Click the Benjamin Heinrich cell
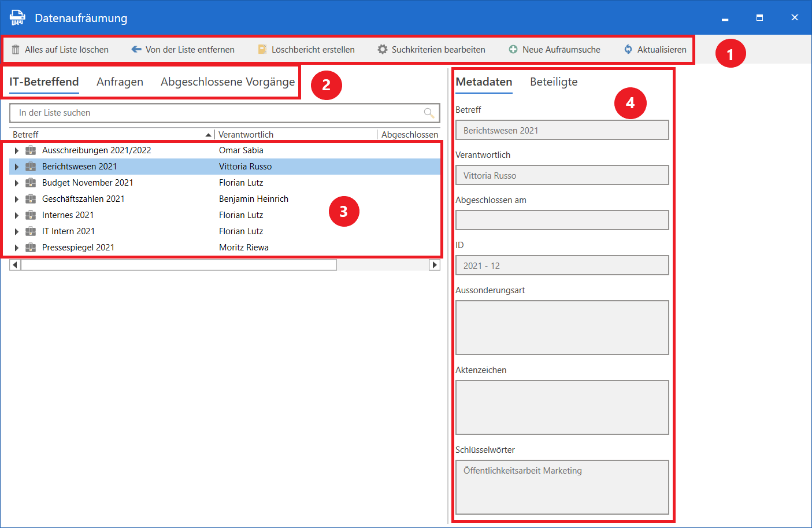 coord(254,199)
